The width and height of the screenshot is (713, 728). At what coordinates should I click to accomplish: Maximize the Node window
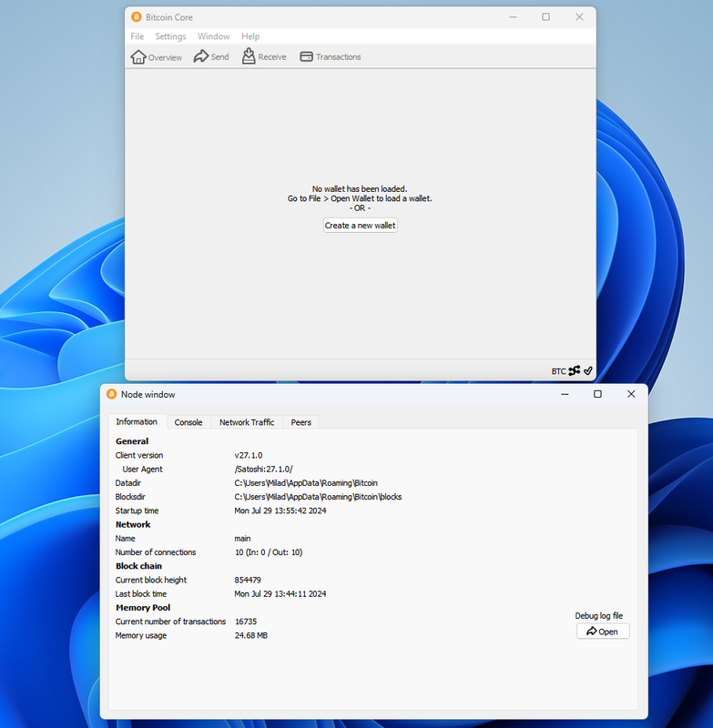tap(597, 394)
